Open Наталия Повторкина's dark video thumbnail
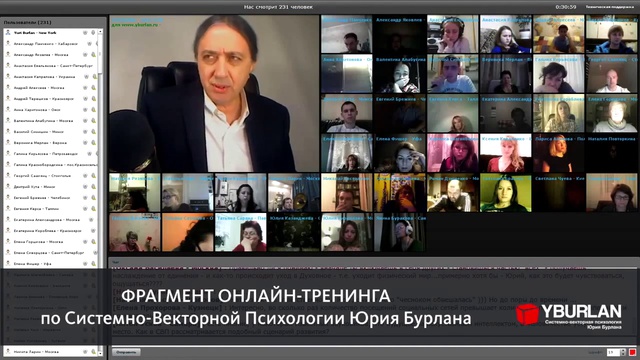The width and height of the screenshot is (640, 360). click(611, 153)
